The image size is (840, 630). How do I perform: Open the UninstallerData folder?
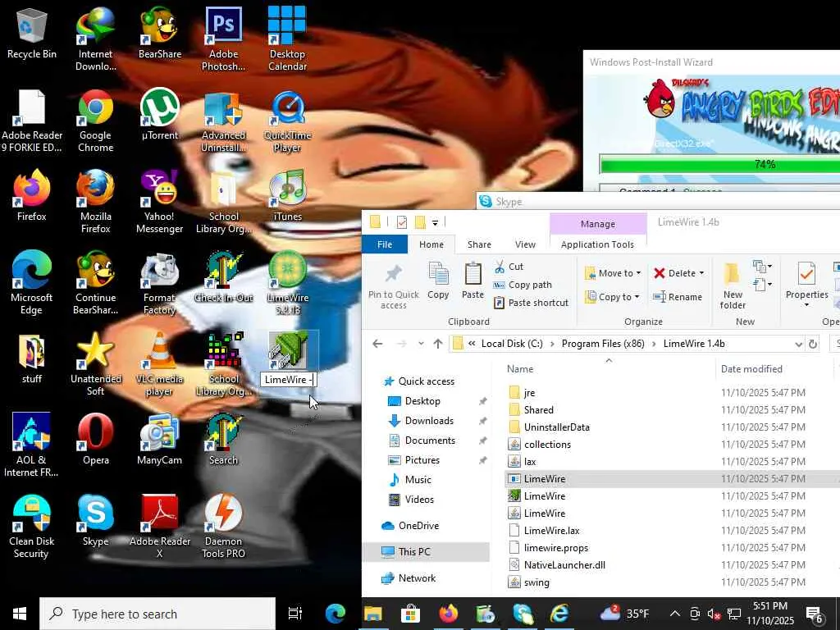point(557,427)
